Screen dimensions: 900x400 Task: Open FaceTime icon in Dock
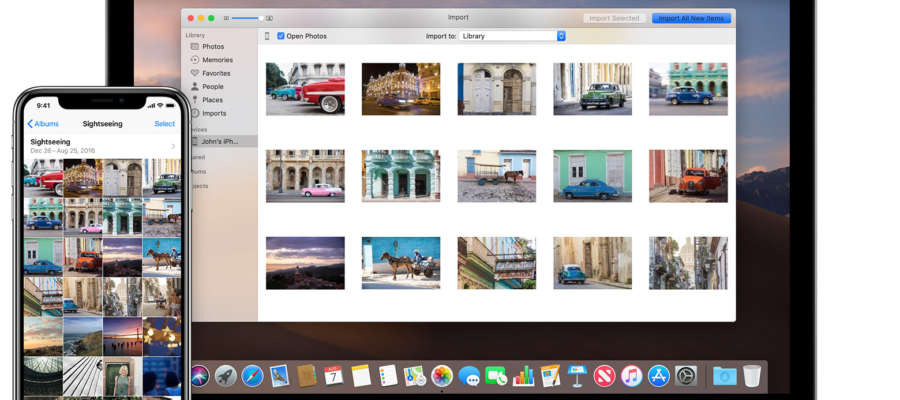click(x=496, y=376)
